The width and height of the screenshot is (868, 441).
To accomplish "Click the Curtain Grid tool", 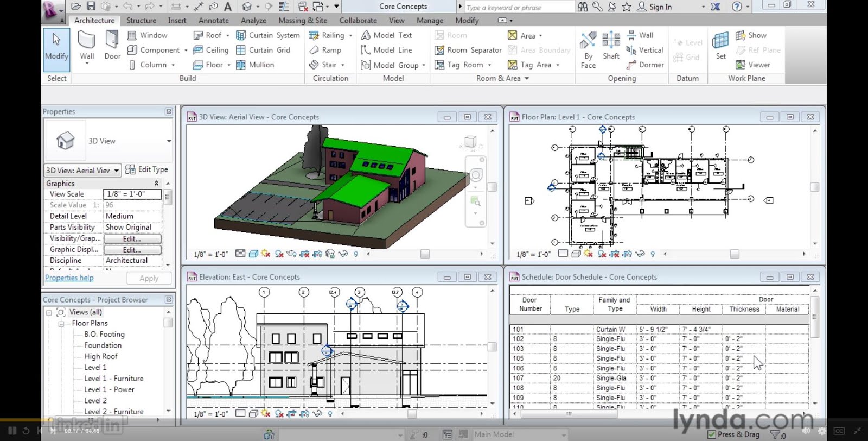I will point(263,50).
